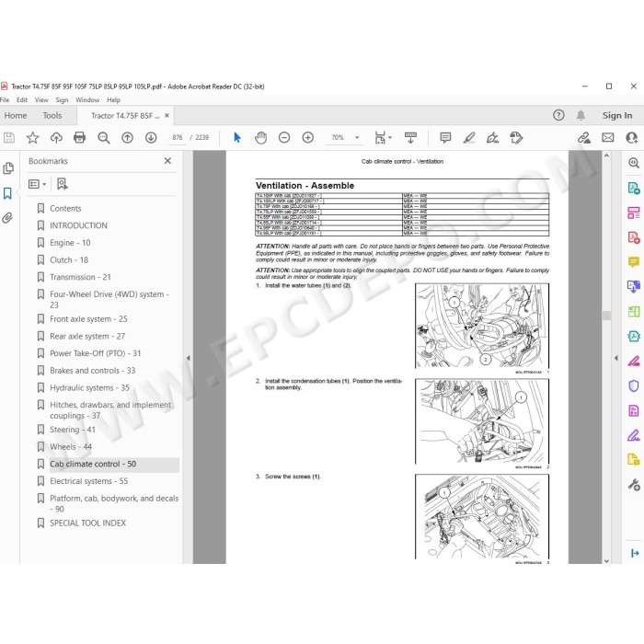This screenshot has width=644, height=644.
Task: Click the page number input field
Action: 178,138
